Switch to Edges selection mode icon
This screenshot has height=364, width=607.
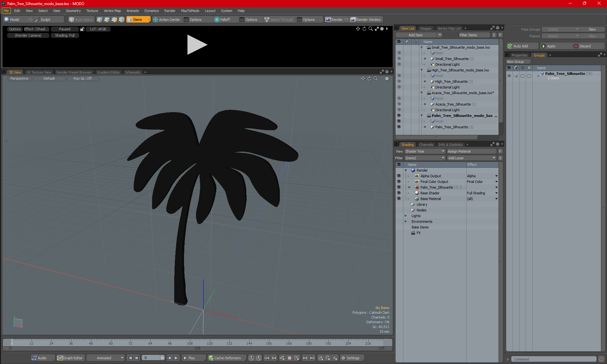(107, 20)
